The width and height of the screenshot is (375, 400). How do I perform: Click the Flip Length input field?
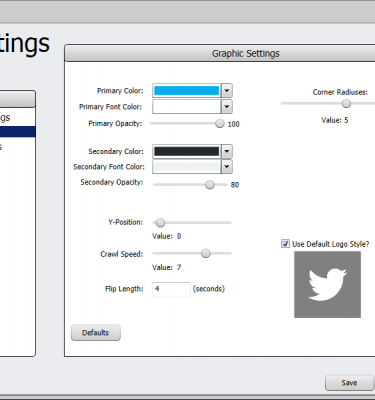tap(171, 289)
